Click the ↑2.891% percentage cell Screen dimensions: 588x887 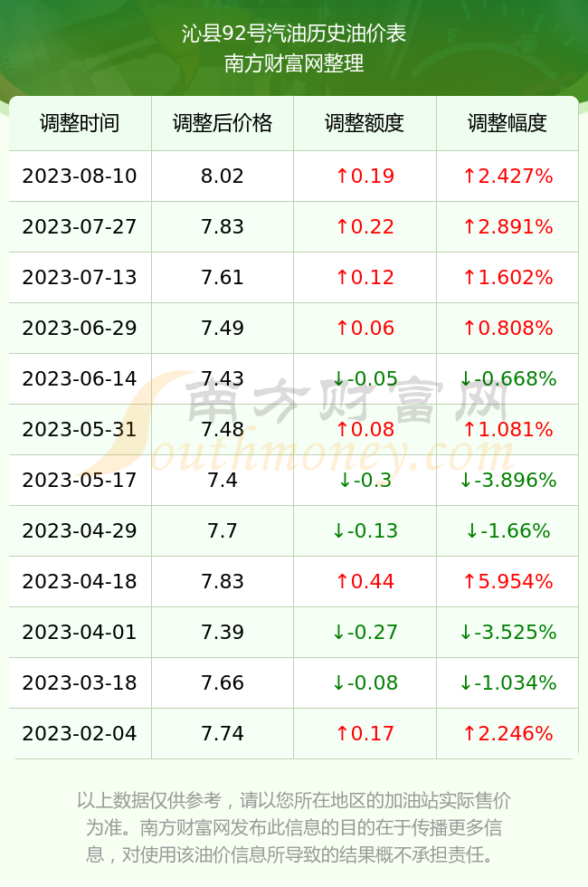507,227
